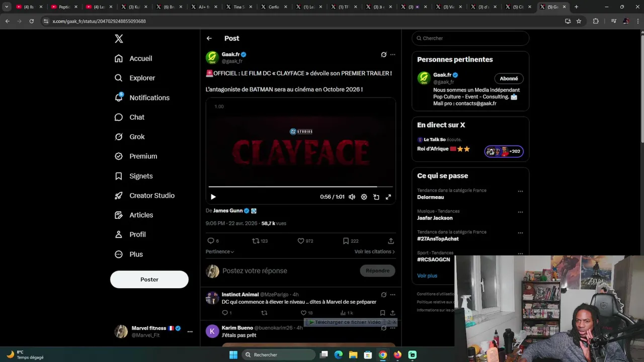The image size is (644, 362).
Task: Open Microsoft Edge from taskbar
Action: pos(339,355)
